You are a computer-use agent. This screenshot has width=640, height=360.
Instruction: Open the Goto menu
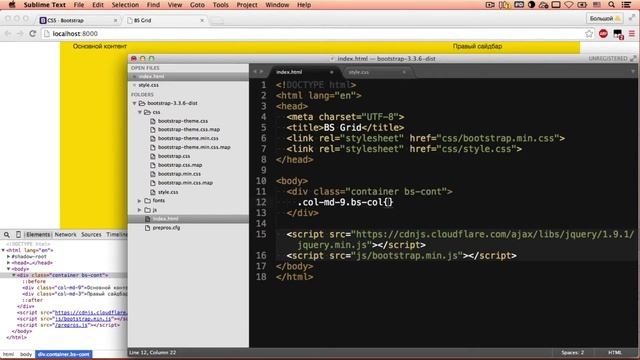(x=197, y=5)
